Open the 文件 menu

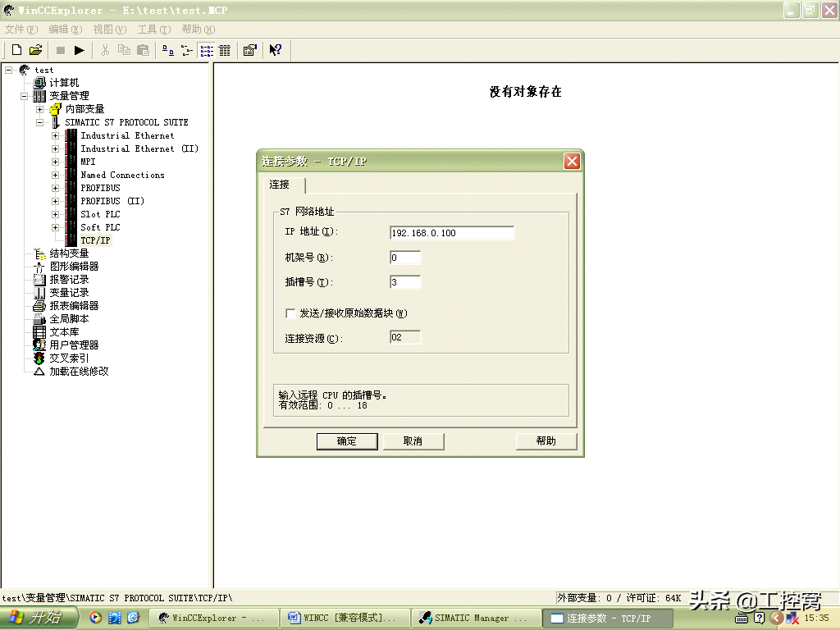pos(20,29)
